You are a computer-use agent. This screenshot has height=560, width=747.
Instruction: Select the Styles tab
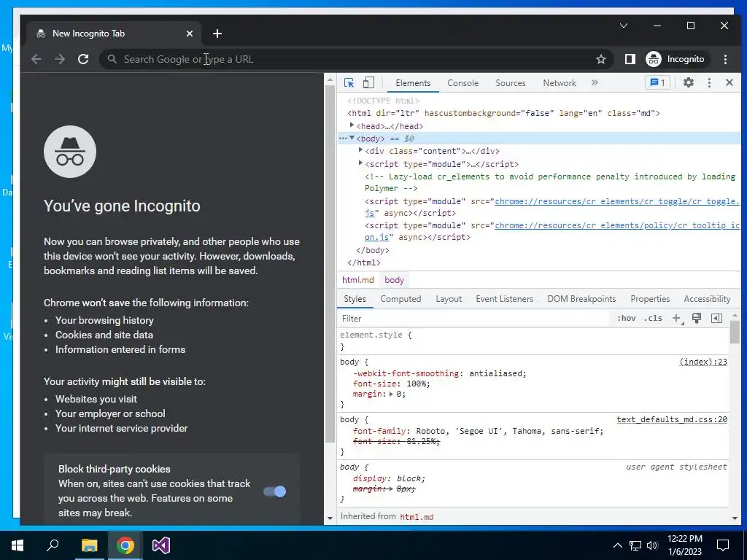point(355,299)
